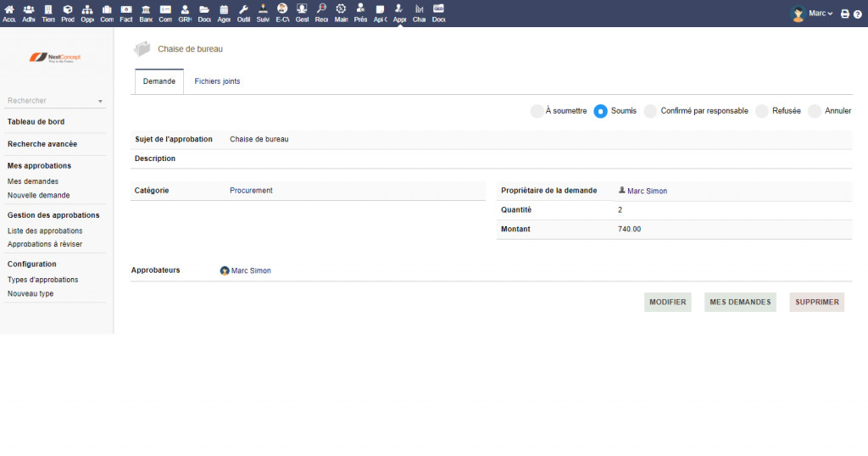Open the owner Marc Simon link
868x456 pixels.
click(647, 191)
